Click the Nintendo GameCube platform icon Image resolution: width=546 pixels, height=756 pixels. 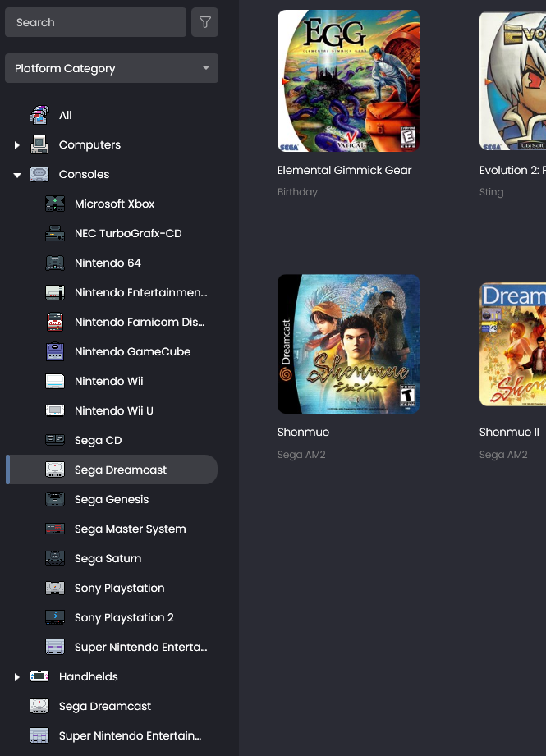coord(55,351)
